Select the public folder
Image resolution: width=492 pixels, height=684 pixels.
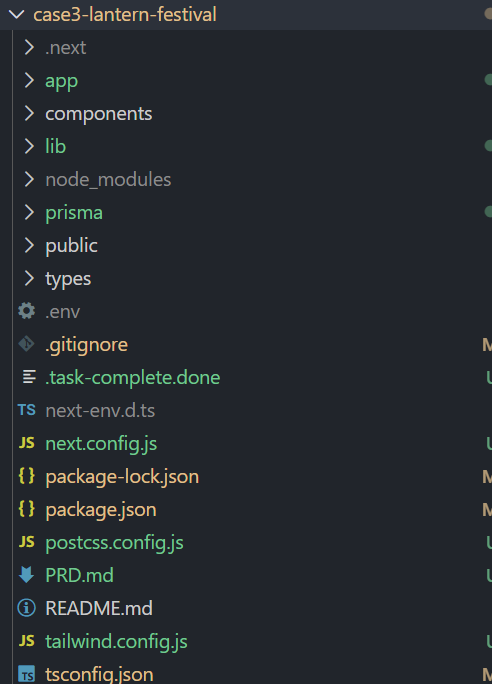point(72,246)
